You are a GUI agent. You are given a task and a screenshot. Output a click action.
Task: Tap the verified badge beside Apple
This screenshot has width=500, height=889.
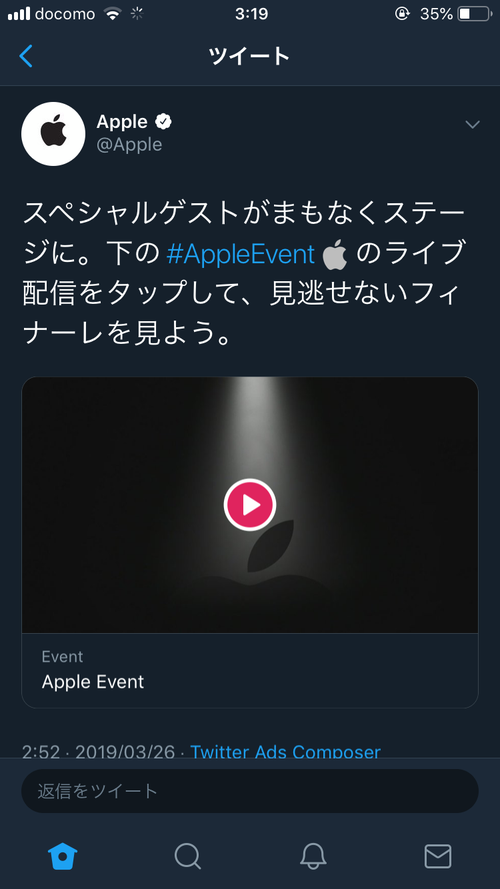click(x=164, y=121)
